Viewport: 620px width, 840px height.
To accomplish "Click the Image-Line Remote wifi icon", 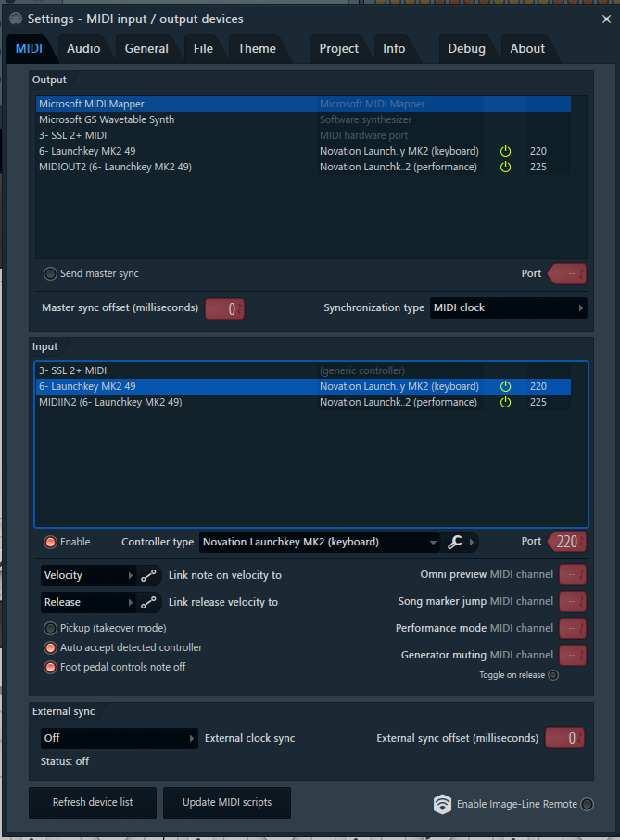I will pyautogui.click(x=442, y=804).
